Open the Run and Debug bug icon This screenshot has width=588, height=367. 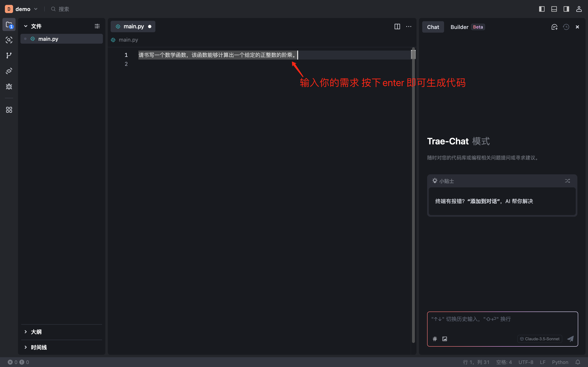click(9, 87)
